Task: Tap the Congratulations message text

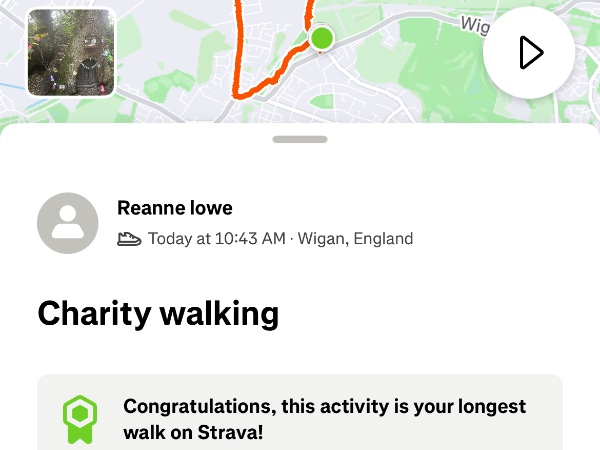Action: point(324,420)
